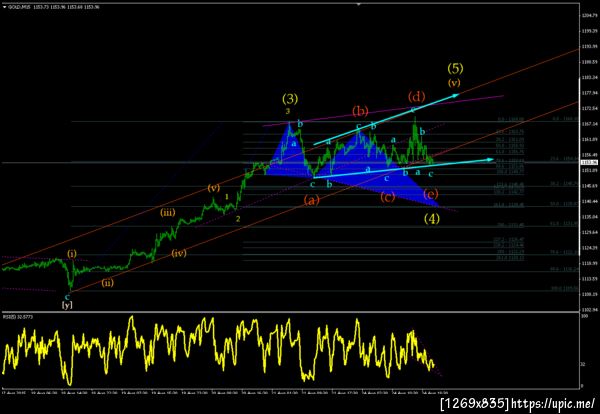Click the 100 level on RSI scale
Viewport: 600px width, 414px height.
click(585, 317)
